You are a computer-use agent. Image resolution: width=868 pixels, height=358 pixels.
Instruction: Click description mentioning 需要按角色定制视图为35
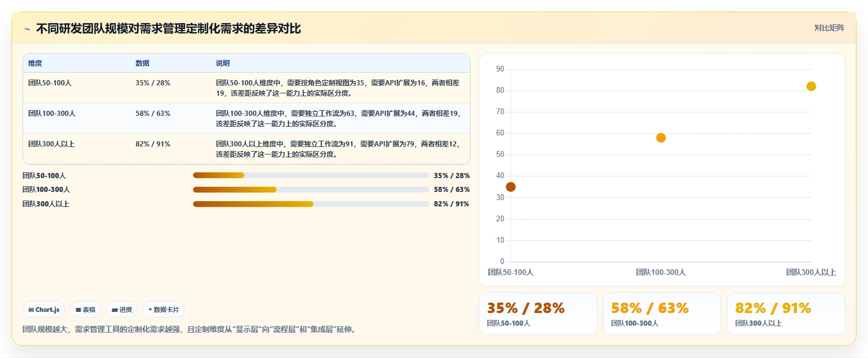point(338,88)
